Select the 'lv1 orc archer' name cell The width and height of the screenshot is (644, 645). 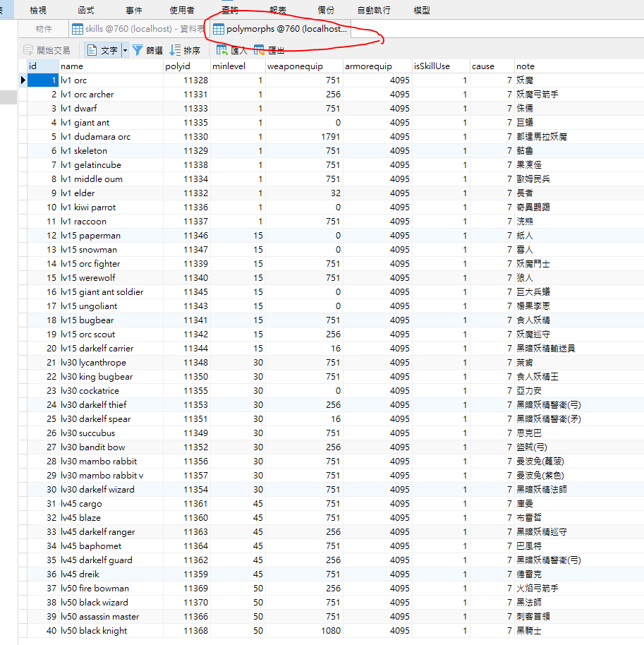[x=111, y=94]
